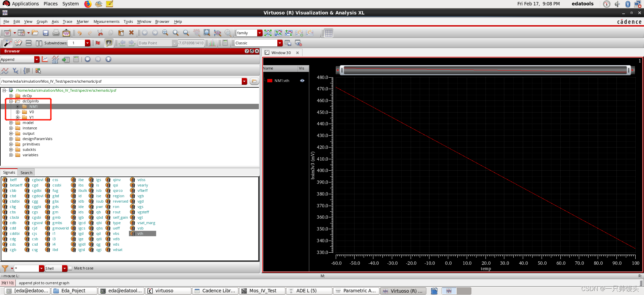Click the browse results directory folder button
The image size is (644, 295).
click(x=254, y=81)
